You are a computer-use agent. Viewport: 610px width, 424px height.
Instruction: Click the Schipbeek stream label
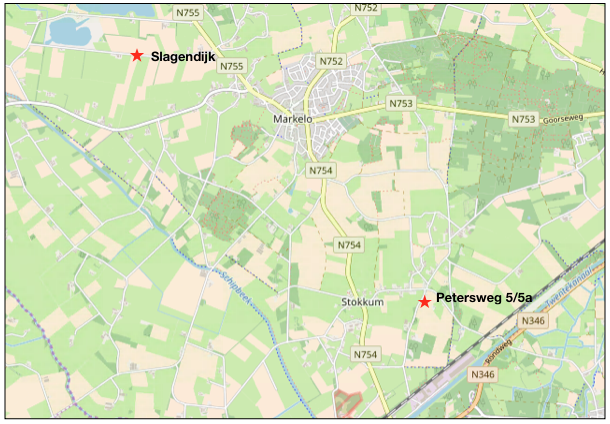(237, 288)
